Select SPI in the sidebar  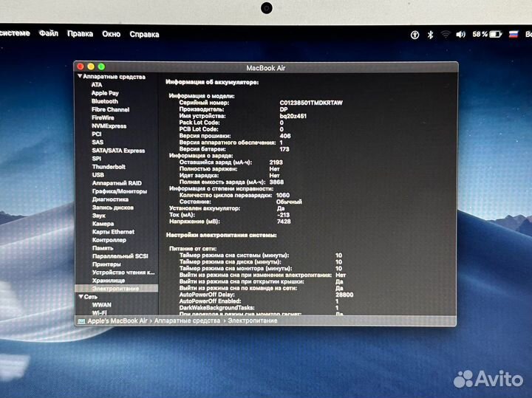coord(97,158)
